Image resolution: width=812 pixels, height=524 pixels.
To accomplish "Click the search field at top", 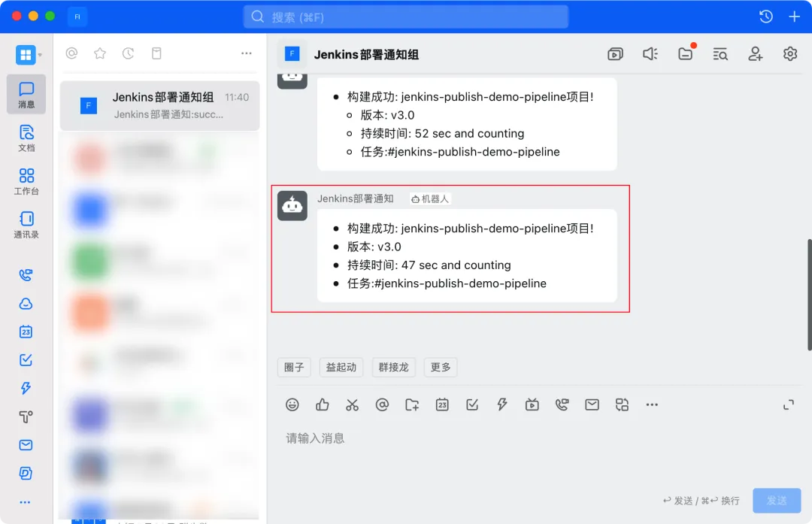I will tap(406, 17).
